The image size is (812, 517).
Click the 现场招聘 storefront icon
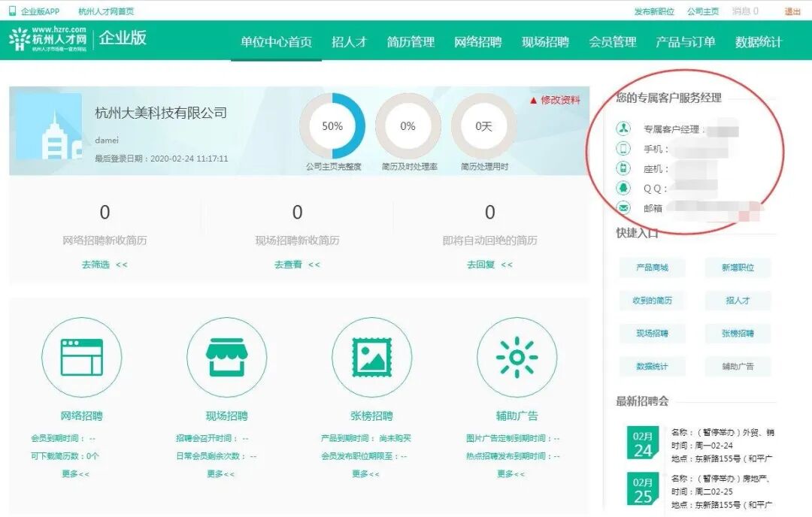click(227, 357)
